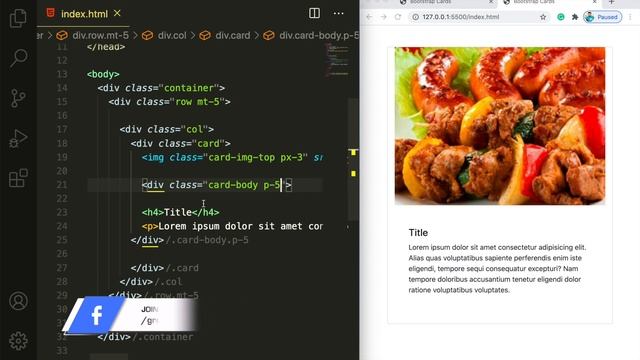Click the browser back button
The image size is (640, 360).
point(369,17)
